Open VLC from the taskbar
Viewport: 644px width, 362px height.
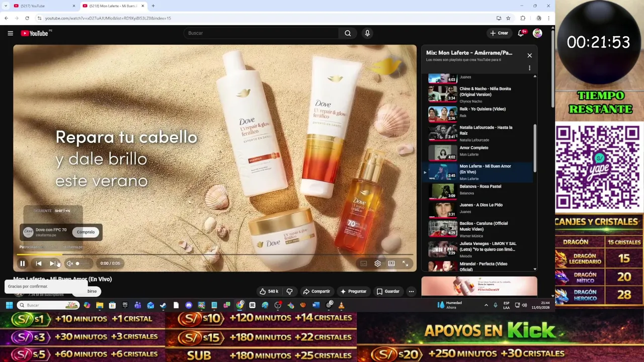341,305
